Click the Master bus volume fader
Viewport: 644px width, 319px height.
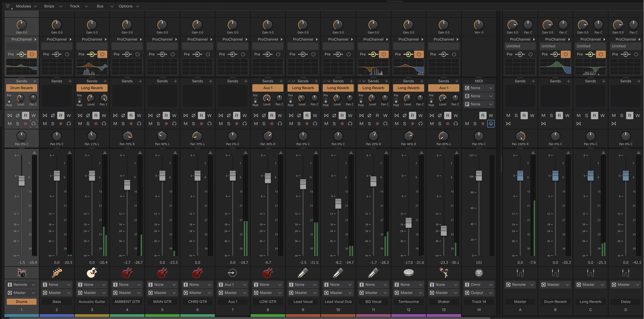point(520,176)
